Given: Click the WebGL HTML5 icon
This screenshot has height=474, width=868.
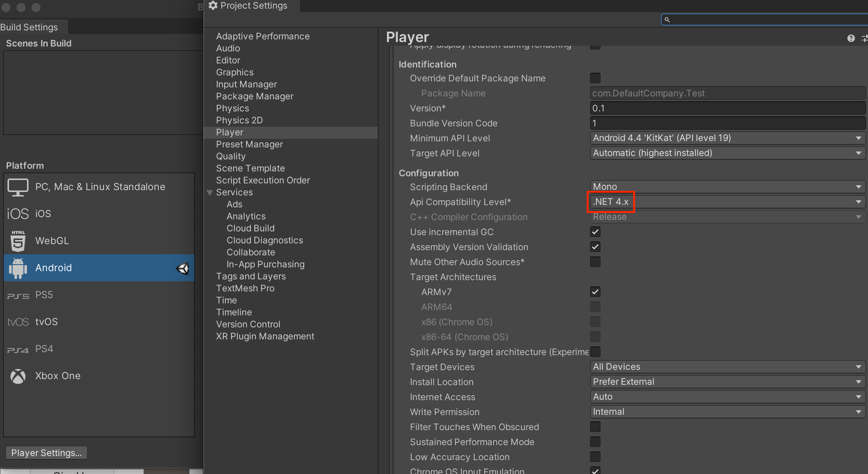Looking at the screenshot, I should click(x=18, y=241).
